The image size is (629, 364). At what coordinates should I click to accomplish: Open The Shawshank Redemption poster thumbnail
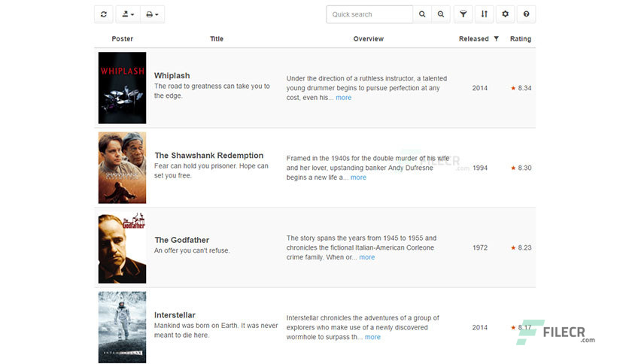(x=123, y=168)
